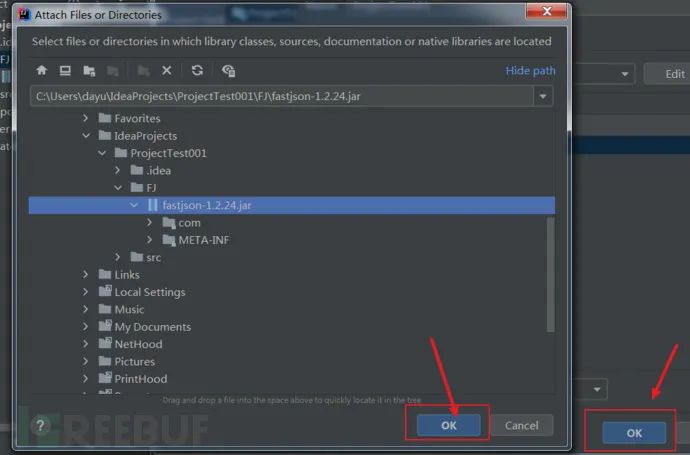Refresh the file tree
This screenshot has height=455, width=690.
tap(197, 70)
